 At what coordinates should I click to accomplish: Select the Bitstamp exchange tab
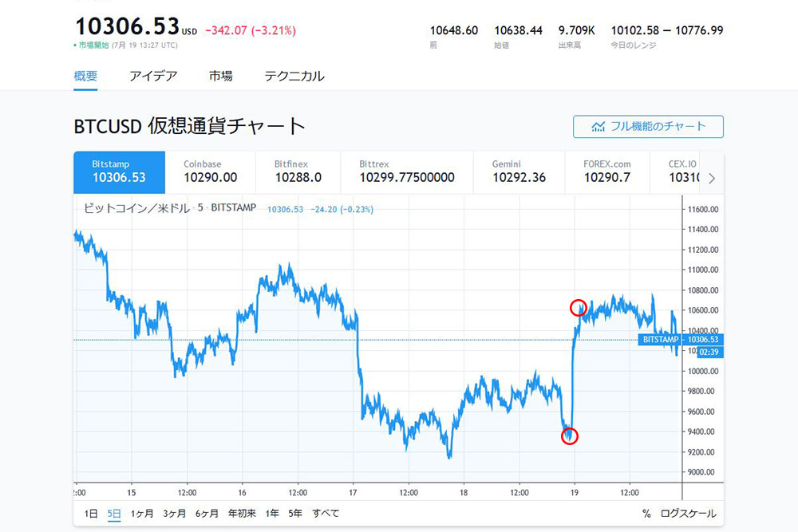point(119,172)
